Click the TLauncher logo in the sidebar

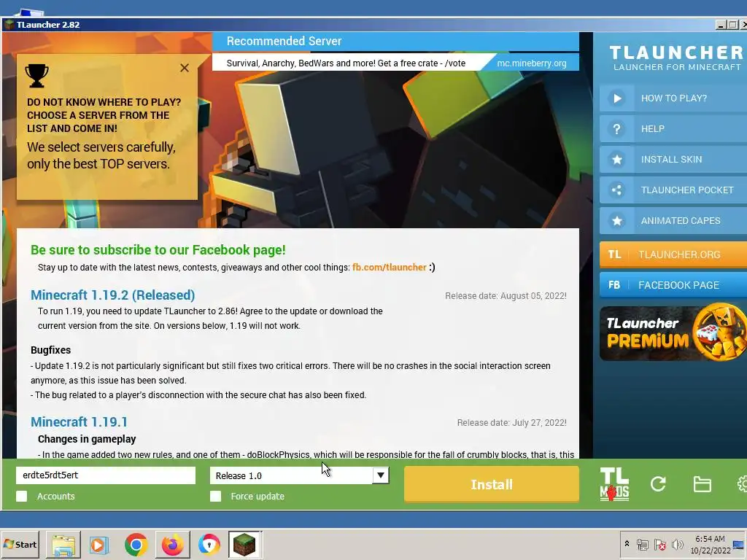point(676,58)
